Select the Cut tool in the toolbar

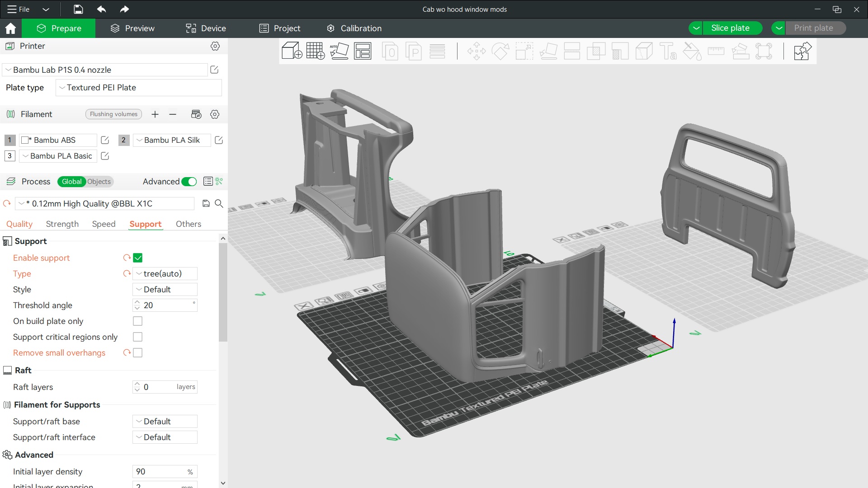pos(572,51)
